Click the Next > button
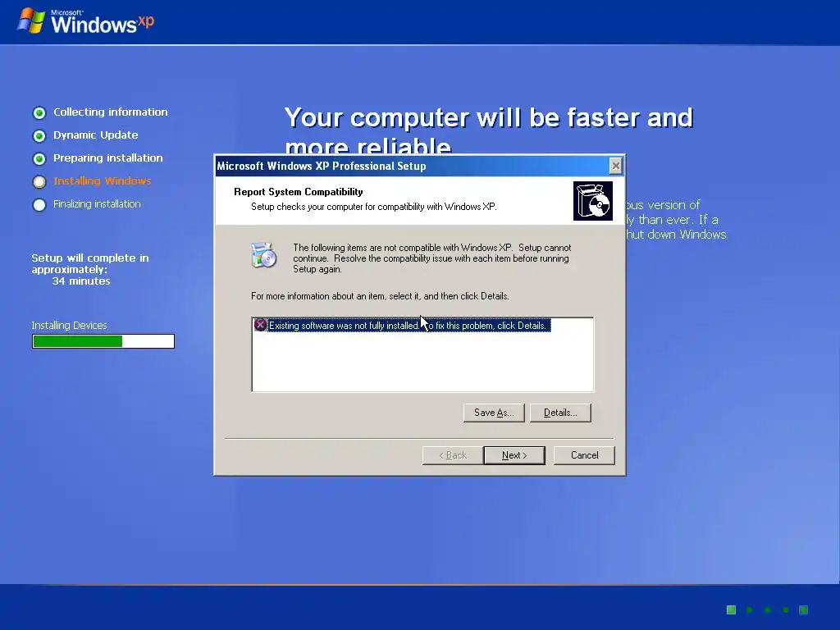The image size is (840, 630). pos(514,455)
